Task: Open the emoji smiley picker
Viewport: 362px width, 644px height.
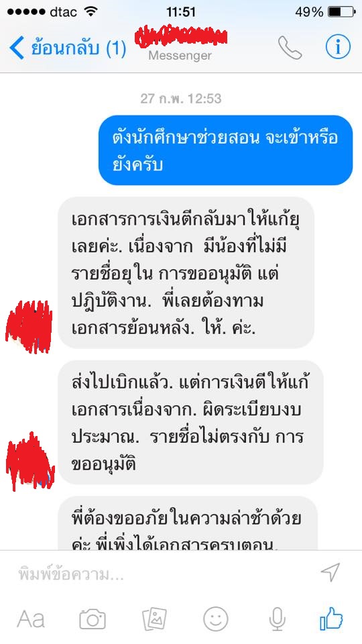Action: tap(216, 619)
